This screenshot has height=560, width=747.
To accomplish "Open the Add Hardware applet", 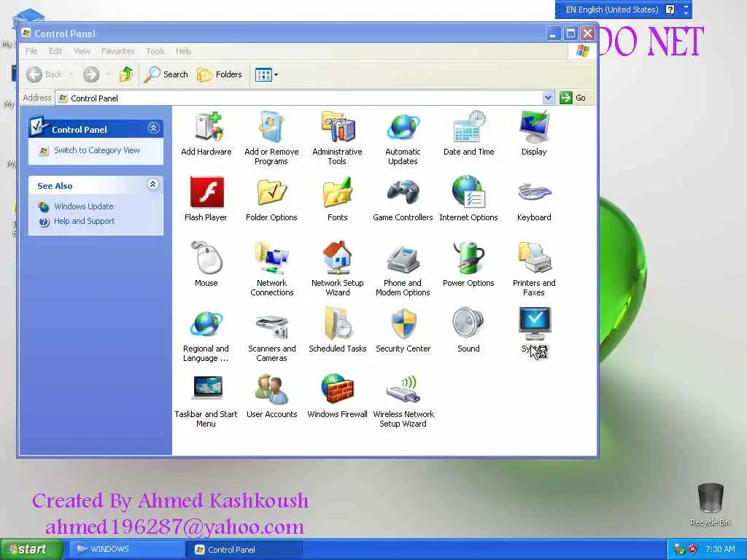I will (x=206, y=133).
